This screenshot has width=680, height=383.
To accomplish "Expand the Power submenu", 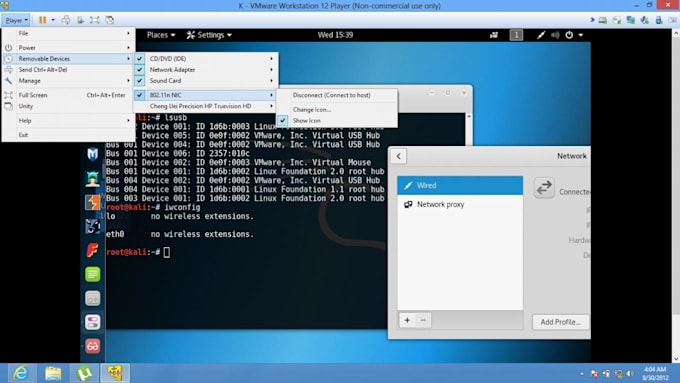I will [68, 47].
